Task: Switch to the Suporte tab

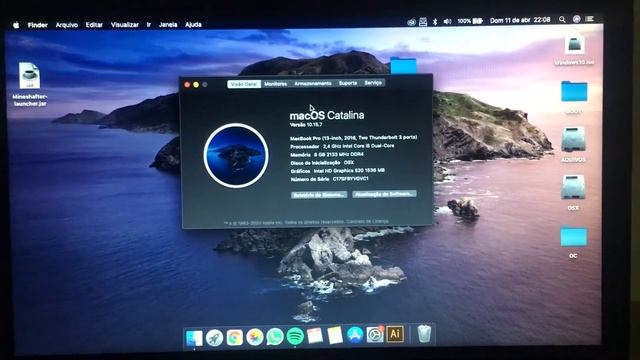Action: [348, 83]
